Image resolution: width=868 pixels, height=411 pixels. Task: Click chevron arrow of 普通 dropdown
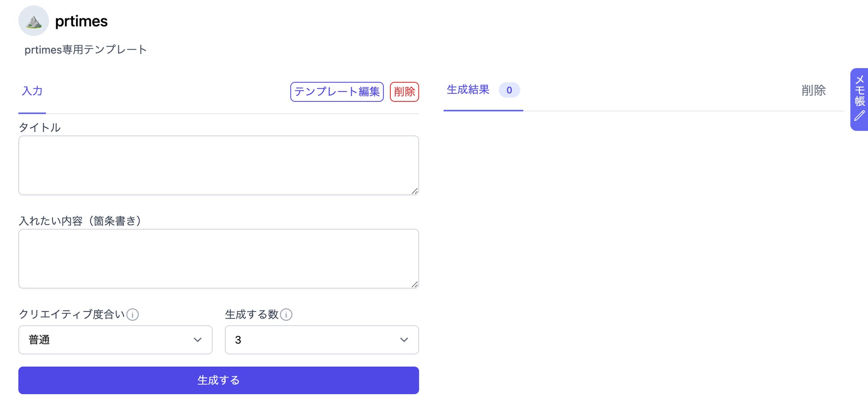click(x=198, y=340)
